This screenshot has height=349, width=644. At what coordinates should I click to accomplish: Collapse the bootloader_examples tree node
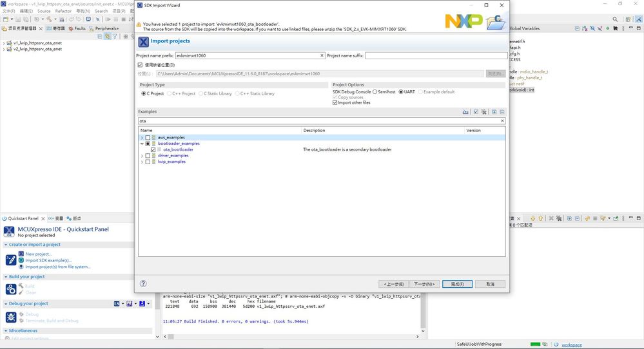(142, 144)
